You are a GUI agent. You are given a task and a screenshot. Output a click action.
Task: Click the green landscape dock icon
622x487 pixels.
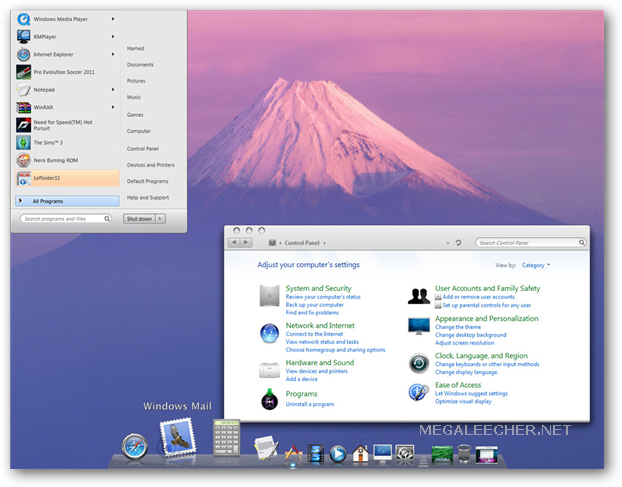(442, 454)
